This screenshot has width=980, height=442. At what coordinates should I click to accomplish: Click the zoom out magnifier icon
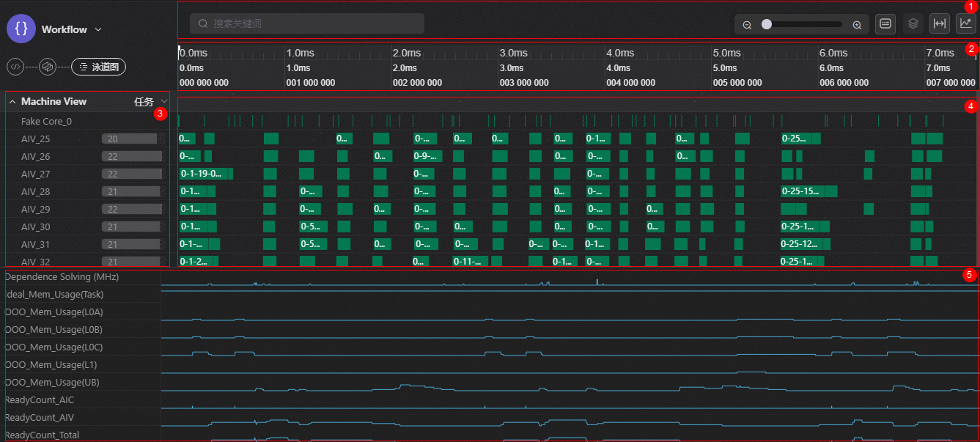(x=747, y=25)
